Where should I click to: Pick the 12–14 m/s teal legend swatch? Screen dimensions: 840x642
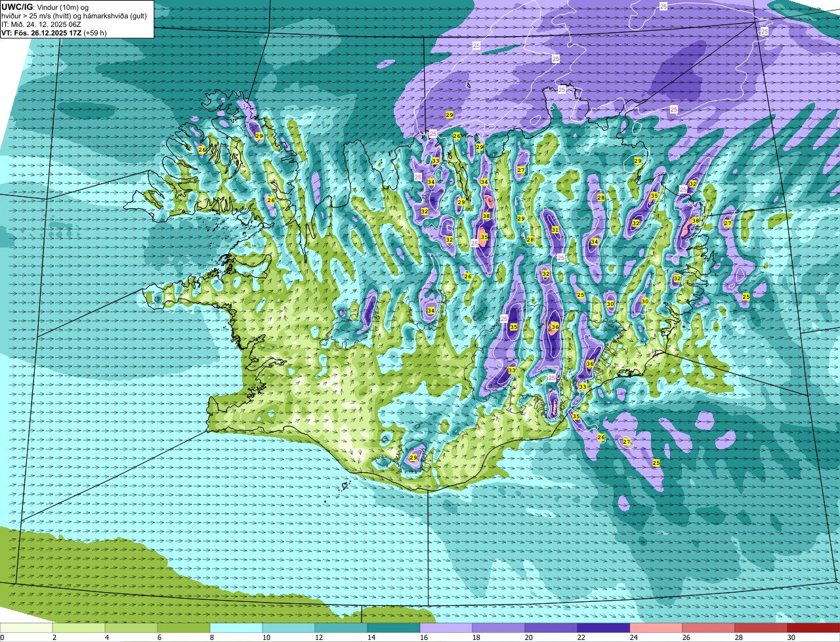(x=341, y=628)
